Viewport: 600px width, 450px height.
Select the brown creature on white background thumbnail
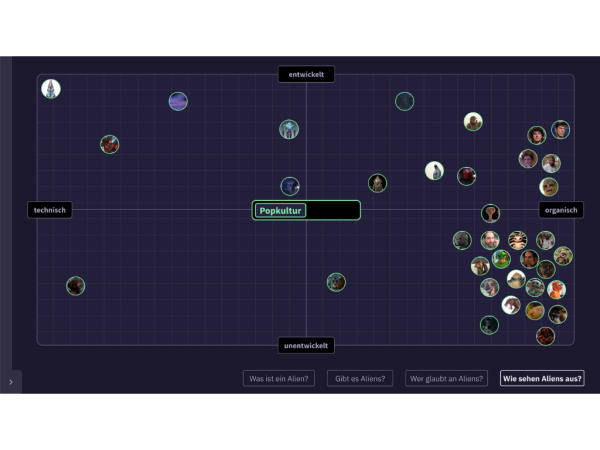pos(511,305)
